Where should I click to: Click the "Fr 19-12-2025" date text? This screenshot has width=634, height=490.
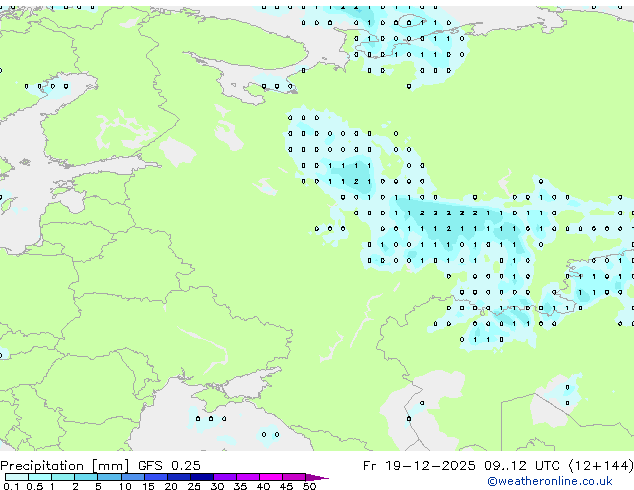tap(419, 466)
